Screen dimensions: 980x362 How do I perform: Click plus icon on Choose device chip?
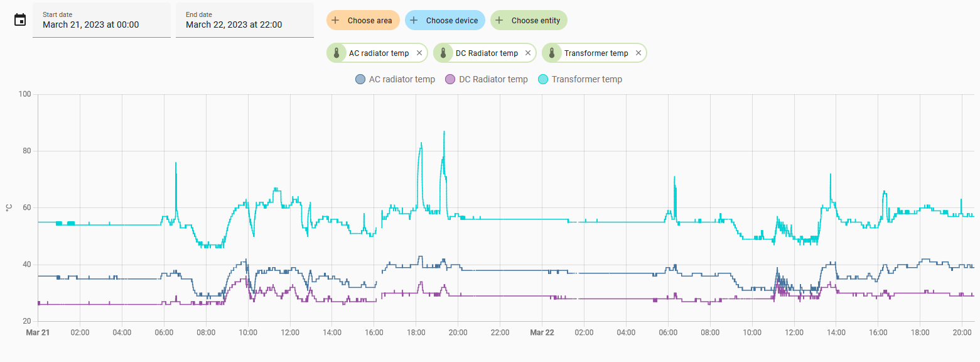(x=414, y=20)
